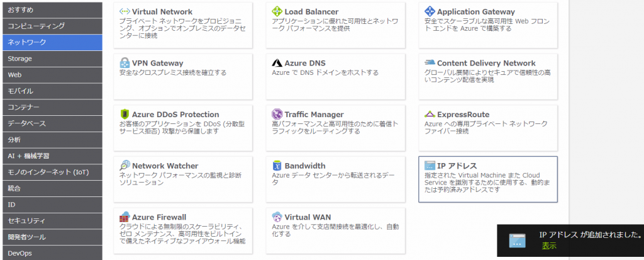The width and height of the screenshot is (644, 260).
Task: Click the Traffic Manager icon
Action: 277,115
